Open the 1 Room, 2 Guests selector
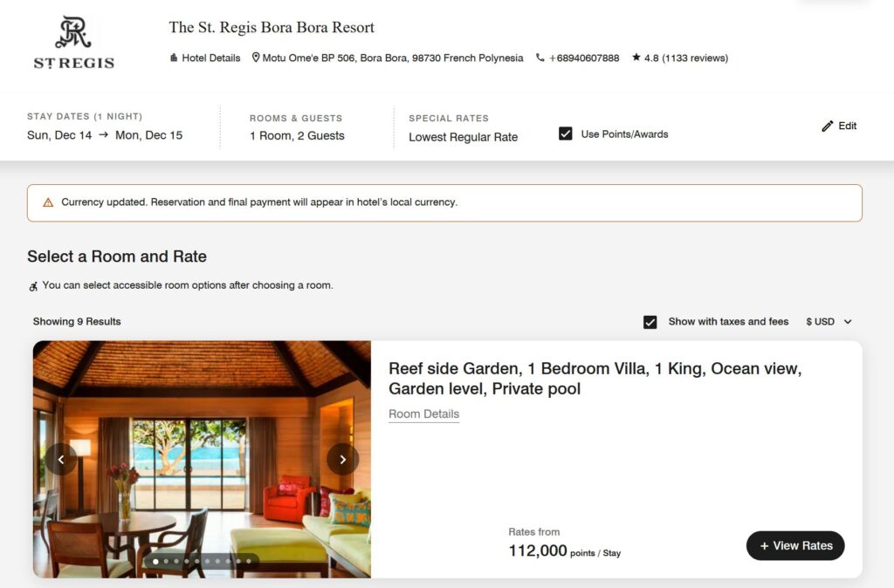This screenshot has width=894, height=588. 297,136
